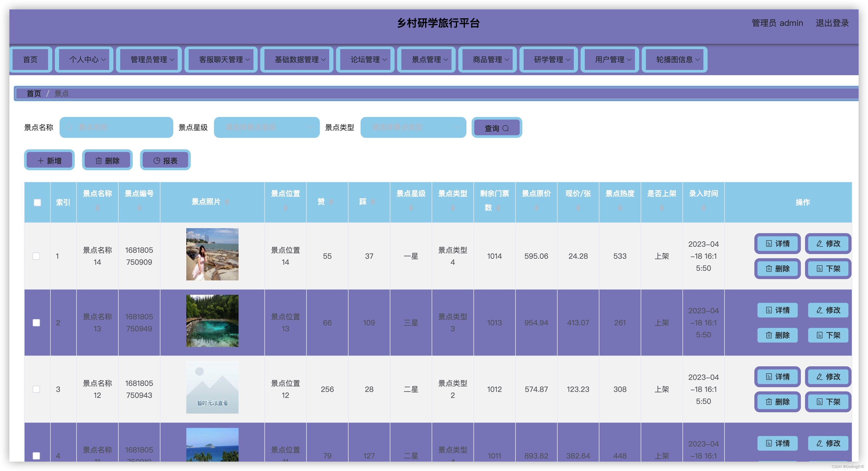
Task: Sort by 现价/张 column arrows
Action: coord(578,208)
